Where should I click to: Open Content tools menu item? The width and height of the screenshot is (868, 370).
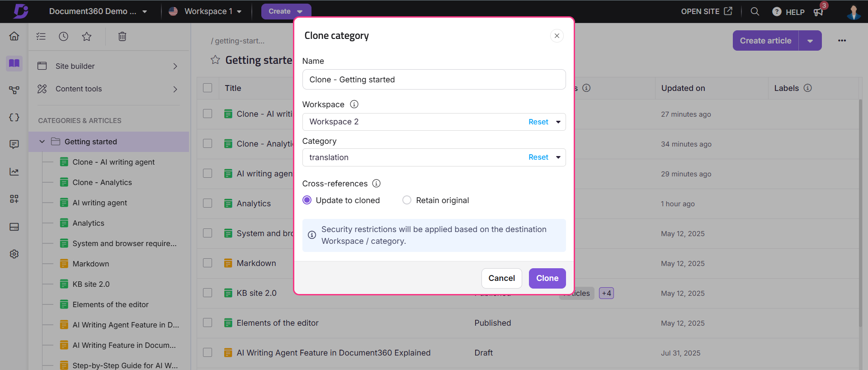coord(108,89)
